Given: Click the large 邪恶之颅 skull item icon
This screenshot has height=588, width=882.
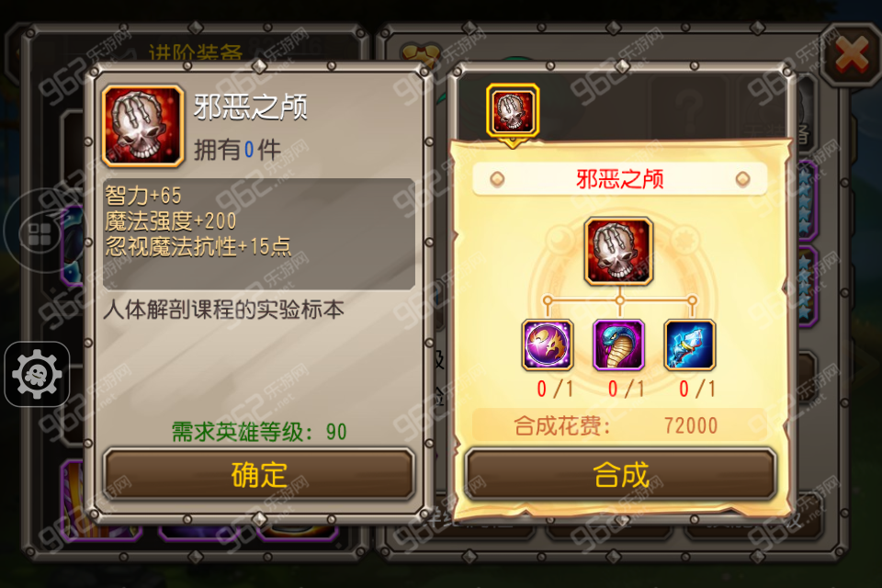Looking at the screenshot, I should pos(143,126).
